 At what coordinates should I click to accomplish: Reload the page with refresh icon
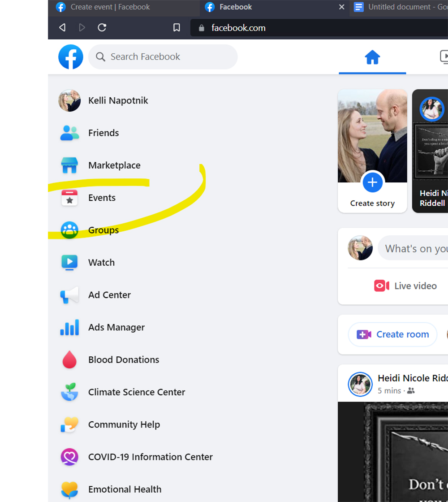(102, 27)
